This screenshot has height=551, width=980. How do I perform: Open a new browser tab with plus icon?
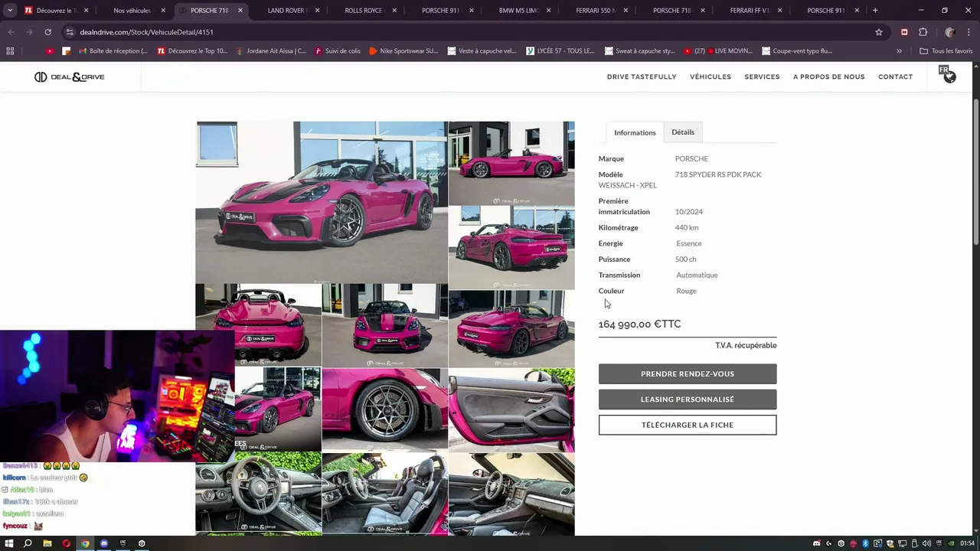pos(875,11)
